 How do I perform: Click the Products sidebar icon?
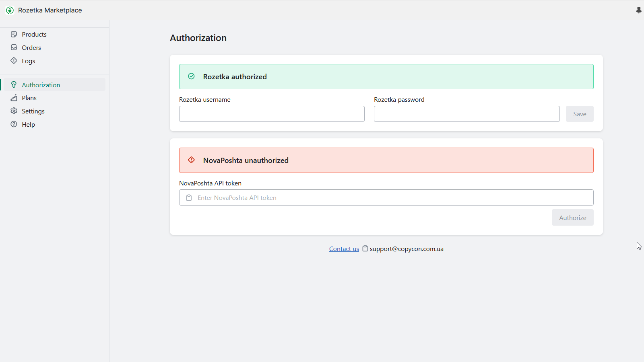[14, 34]
